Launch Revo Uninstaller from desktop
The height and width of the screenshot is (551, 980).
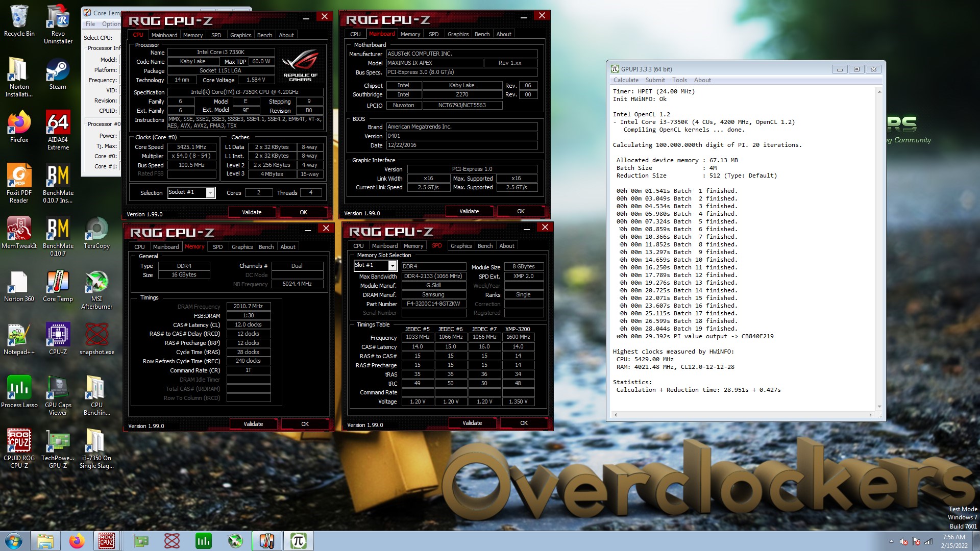tap(58, 24)
